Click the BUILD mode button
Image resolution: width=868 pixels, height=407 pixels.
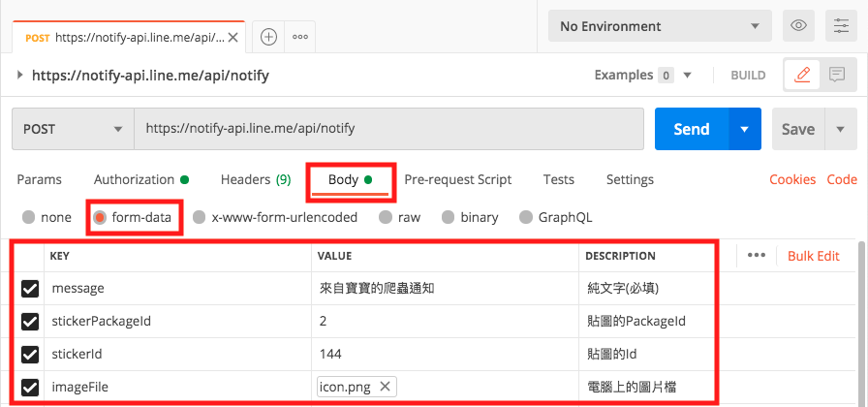pyautogui.click(x=748, y=75)
